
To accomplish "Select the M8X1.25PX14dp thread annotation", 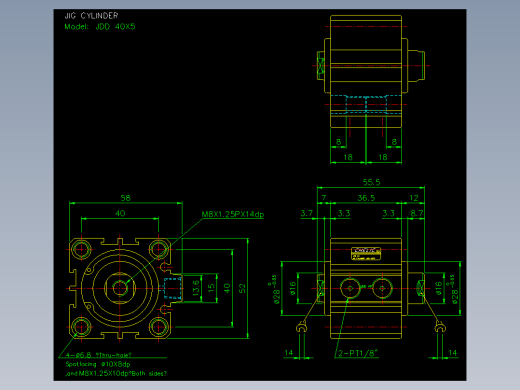I will (x=233, y=214).
